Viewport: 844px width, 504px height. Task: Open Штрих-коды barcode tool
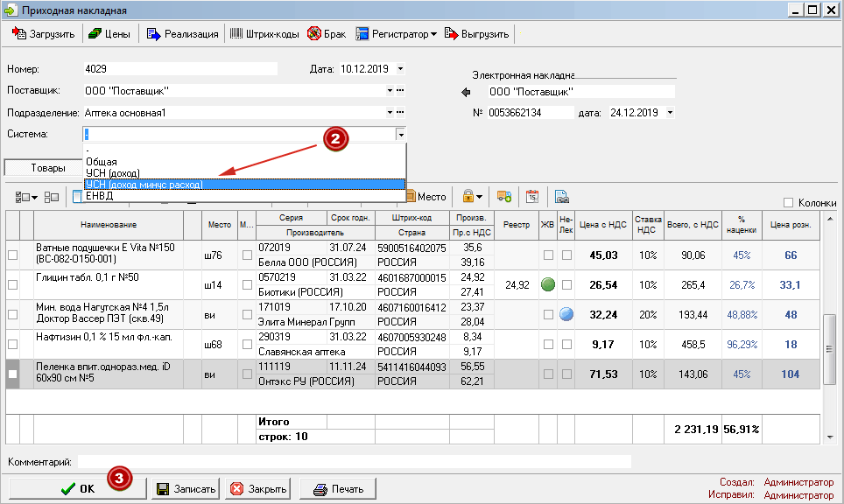tap(264, 34)
